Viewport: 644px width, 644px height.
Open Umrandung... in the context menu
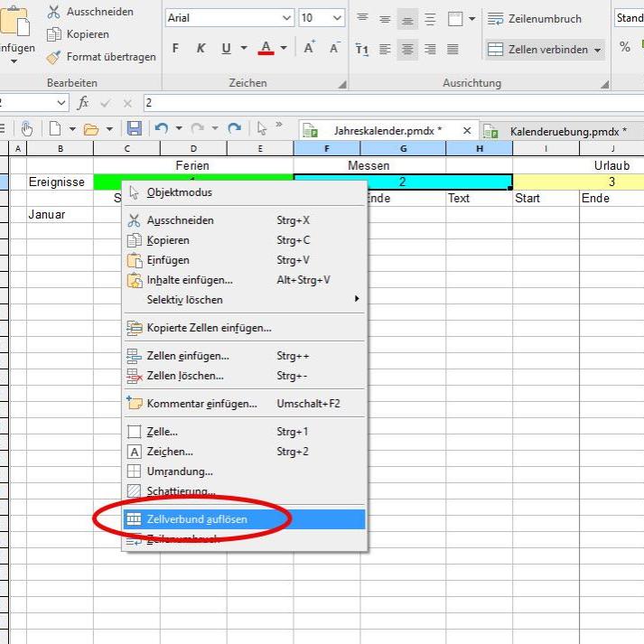click(179, 471)
